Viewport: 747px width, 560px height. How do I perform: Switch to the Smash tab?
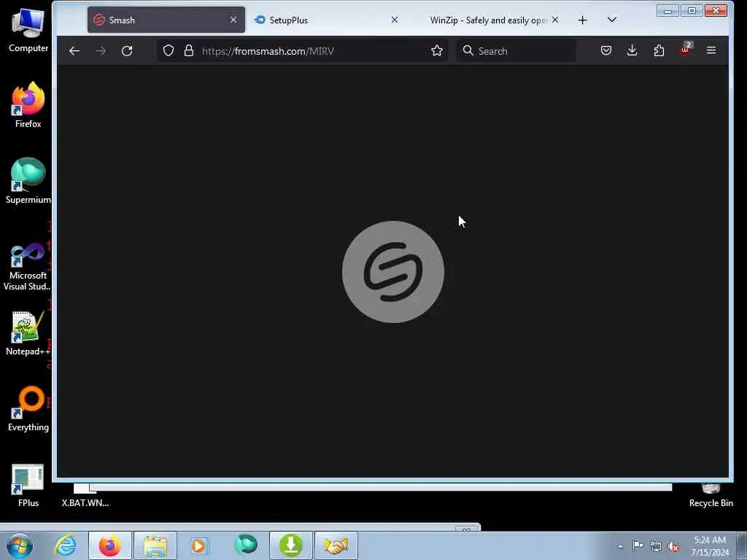pos(166,20)
